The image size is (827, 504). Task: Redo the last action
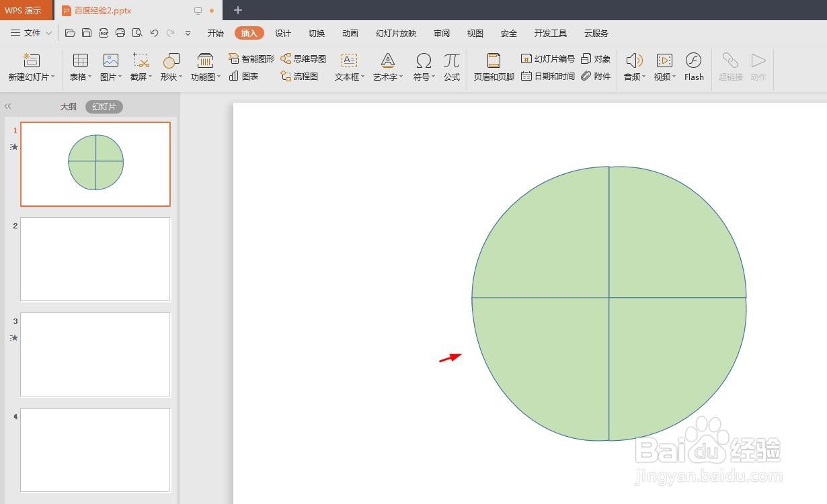click(171, 33)
